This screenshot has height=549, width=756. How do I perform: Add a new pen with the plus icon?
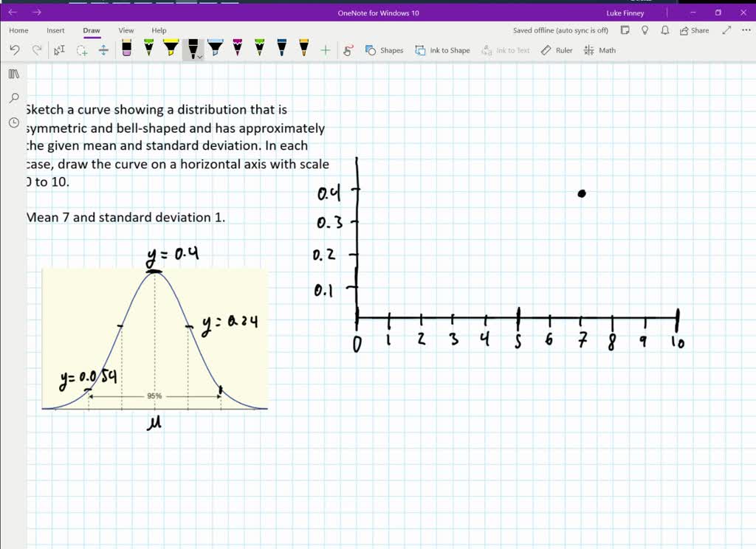click(x=325, y=49)
